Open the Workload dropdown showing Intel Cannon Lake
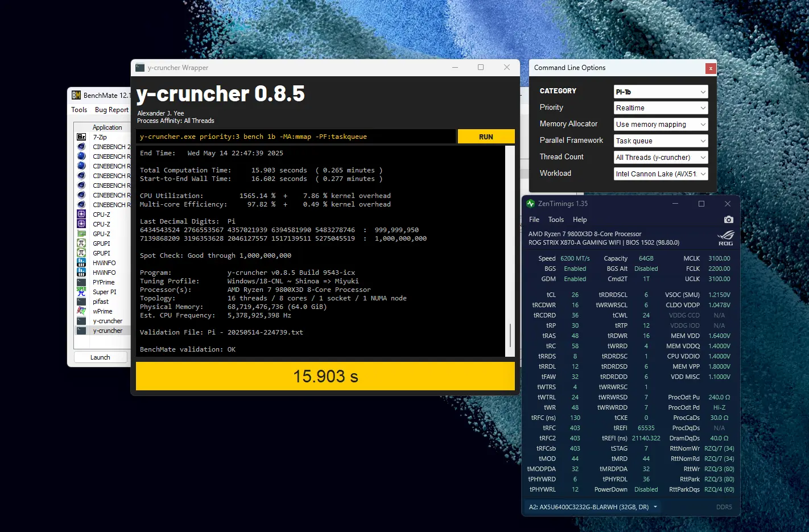 pos(661,174)
